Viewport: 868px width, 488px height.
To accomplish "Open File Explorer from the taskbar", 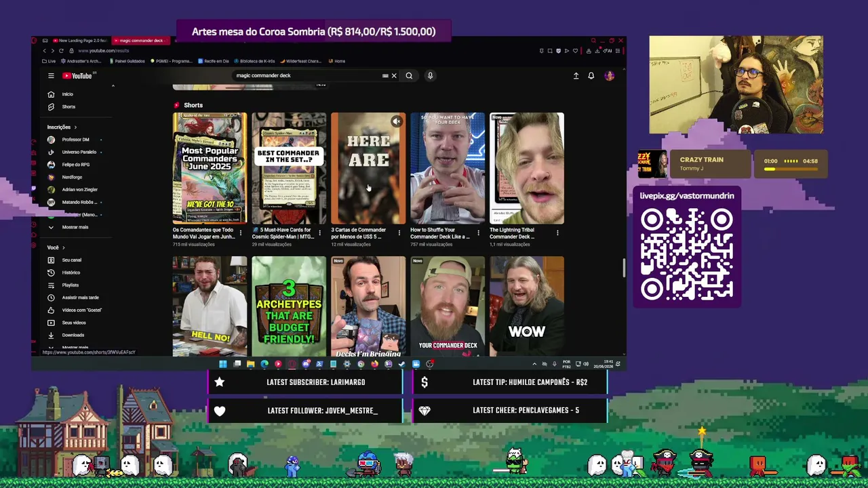I will click(x=250, y=364).
